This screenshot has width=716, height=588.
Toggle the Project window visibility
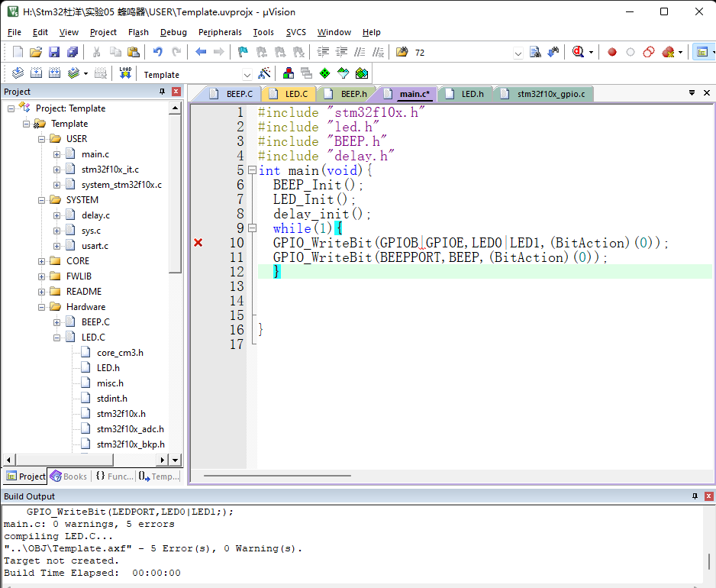pyautogui.click(x=701, y=51)
